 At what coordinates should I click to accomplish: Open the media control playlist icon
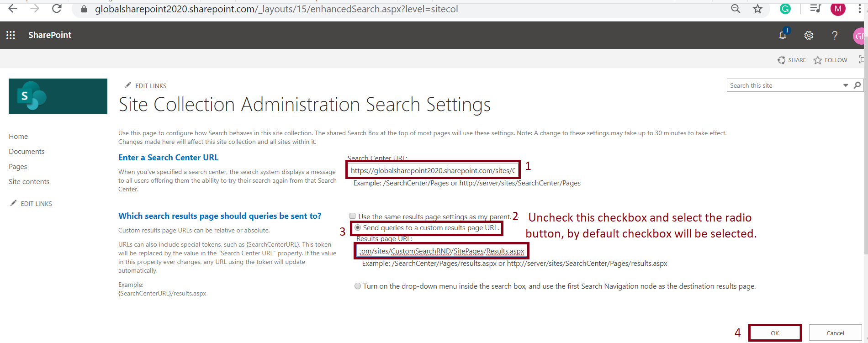pyautogui.click(x=815, y=9)
